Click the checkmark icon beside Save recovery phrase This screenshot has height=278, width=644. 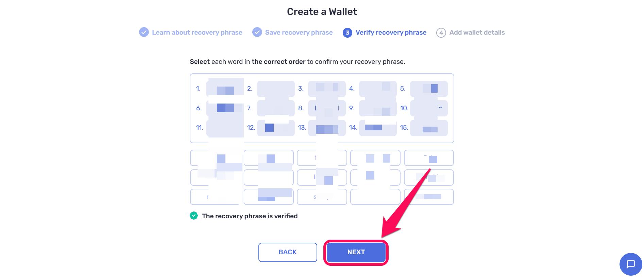click(258, 32)
